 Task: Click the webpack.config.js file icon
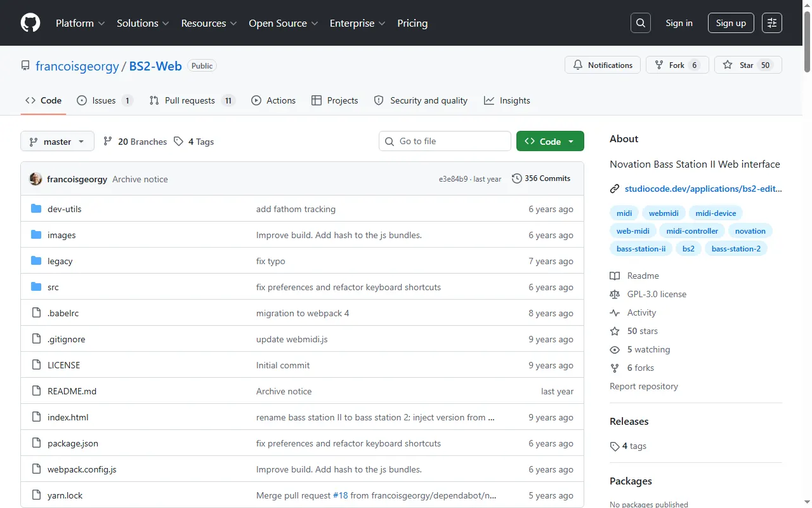(36, 469)
